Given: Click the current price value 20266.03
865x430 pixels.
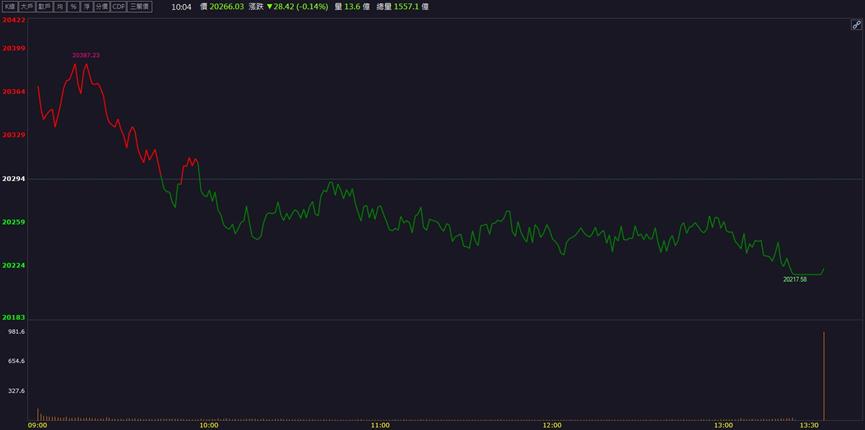Looking at the screenshot, I should [x=227, y=7].
